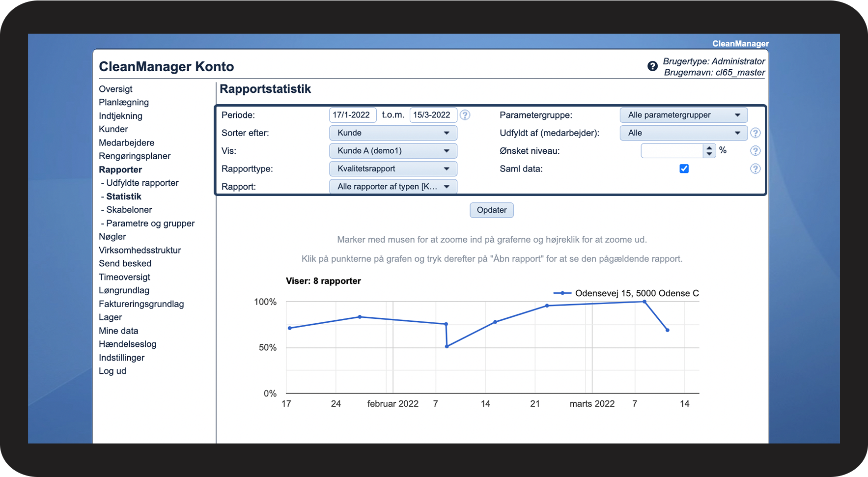Image resolution: width=868 pixels, height=477 pixels.
Task: Click the Opdater button
Action: pos(492,210)
